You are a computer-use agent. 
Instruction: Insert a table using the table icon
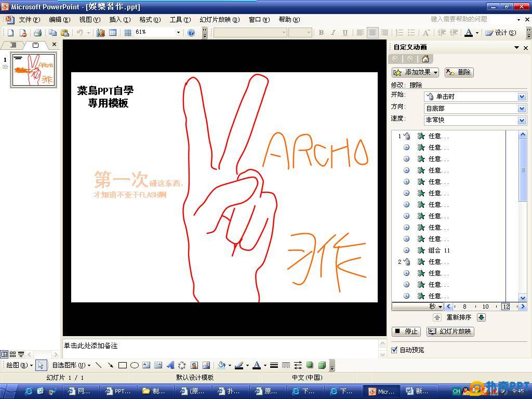[113, 33]
